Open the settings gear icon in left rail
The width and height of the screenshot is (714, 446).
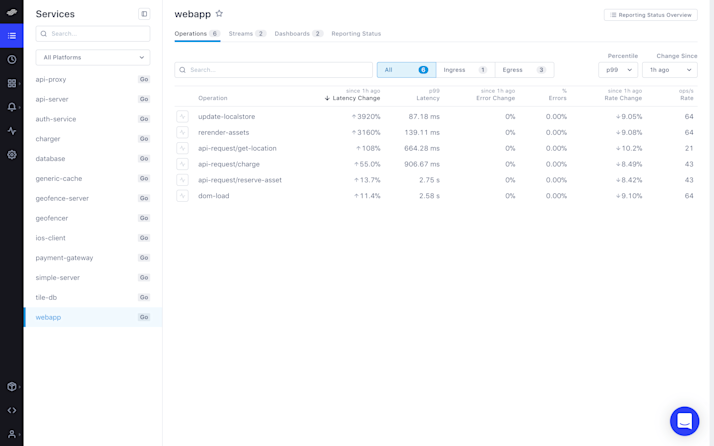pos(12,155)
